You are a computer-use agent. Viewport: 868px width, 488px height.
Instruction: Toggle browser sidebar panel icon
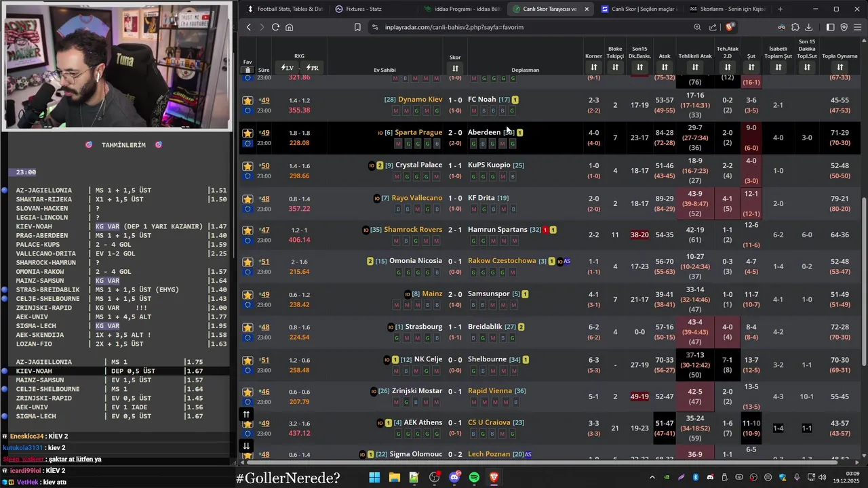830,27
